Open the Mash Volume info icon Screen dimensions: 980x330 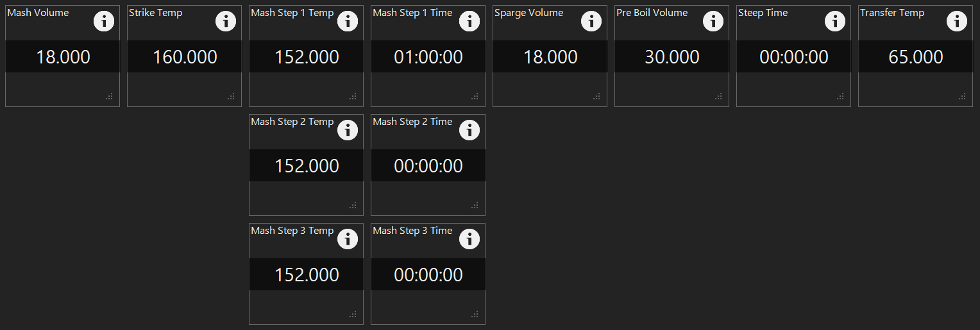click(x=104, y=21)
